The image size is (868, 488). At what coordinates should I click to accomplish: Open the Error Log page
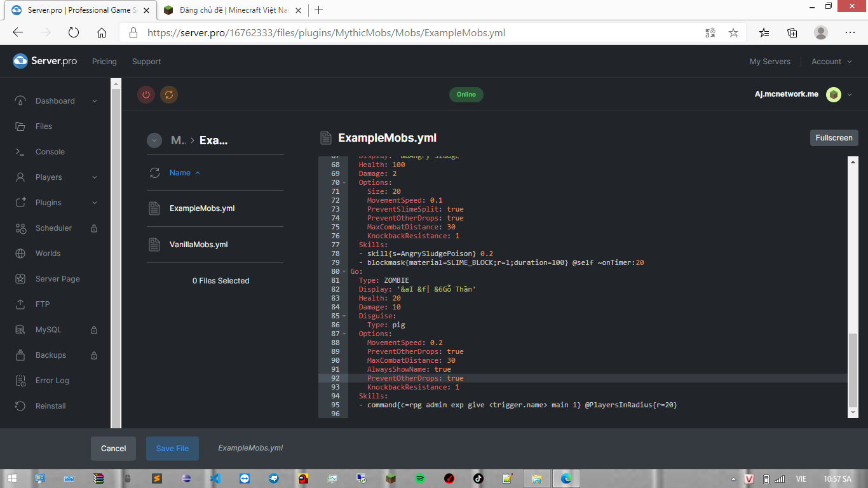pyautogui.click(x=52, y=381)
